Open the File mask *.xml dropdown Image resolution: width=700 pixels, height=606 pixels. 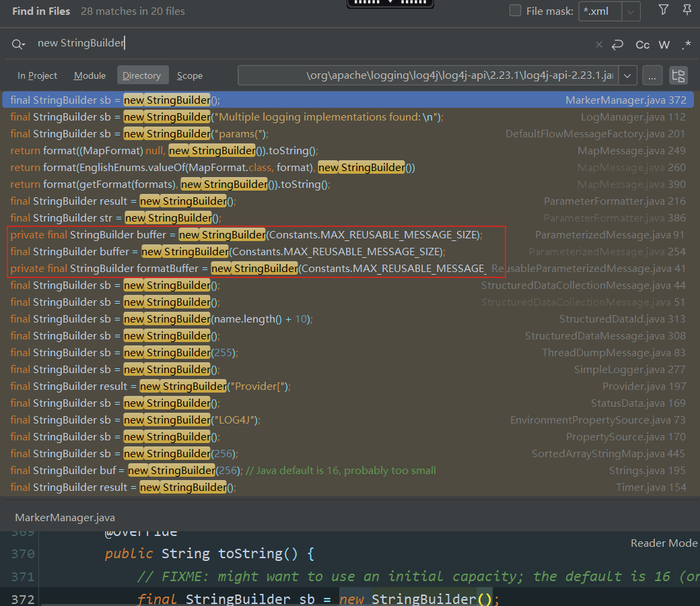[631, 11]
